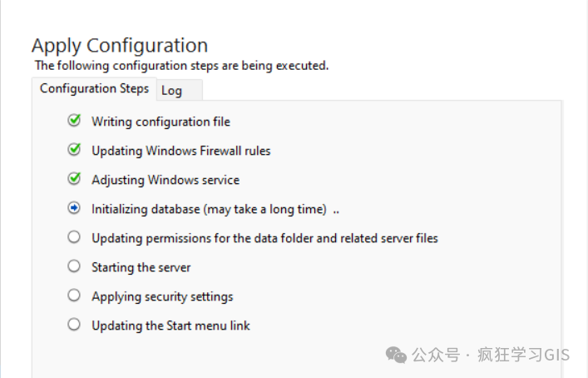588x378 pixels.
Task: Select the Adjusting Windows service step text
Action: coord(165,180)
